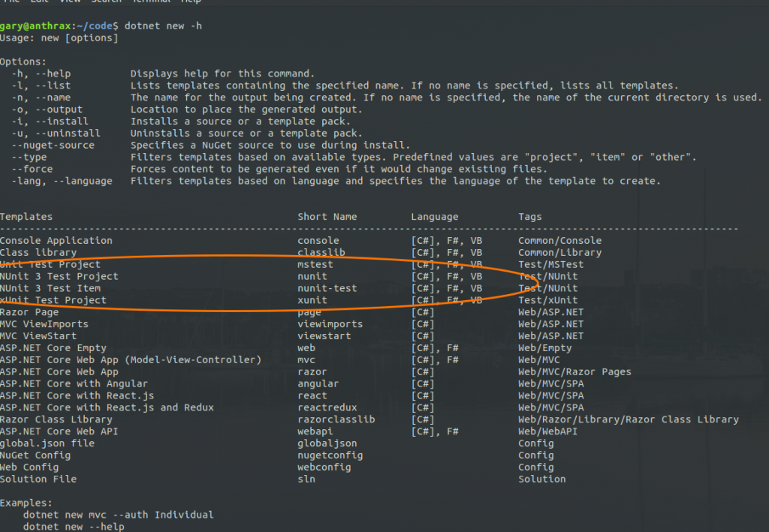Click the 'sln' short name
769x532 pixels.
pos(306,479)
